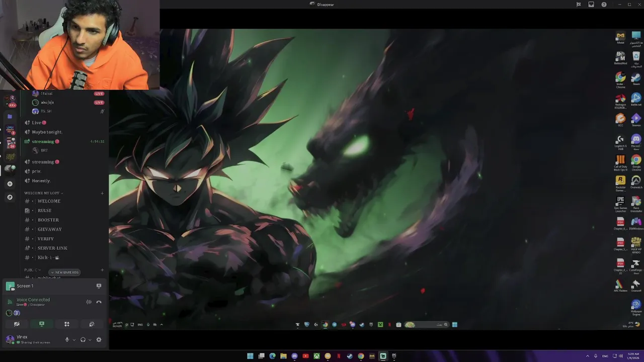Open File Explorer on taskbar

click(283, 356)
